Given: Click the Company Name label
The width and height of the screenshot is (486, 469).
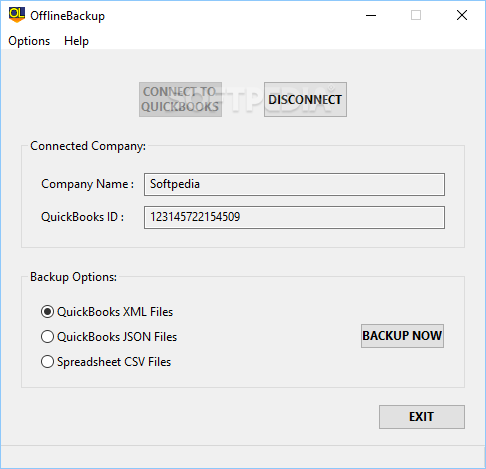Looking at the screenshot, I should click(x=87, y=184).
